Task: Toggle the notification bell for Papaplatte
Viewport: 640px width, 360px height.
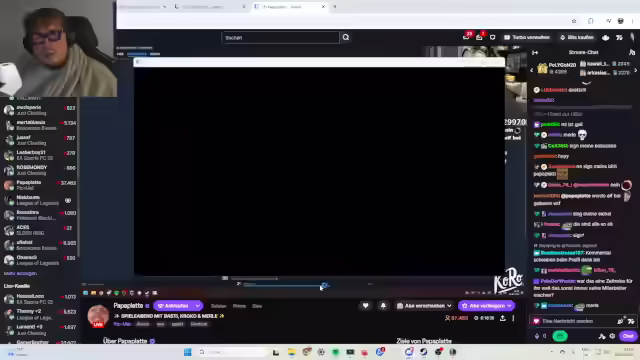Action: pos(383,306)
